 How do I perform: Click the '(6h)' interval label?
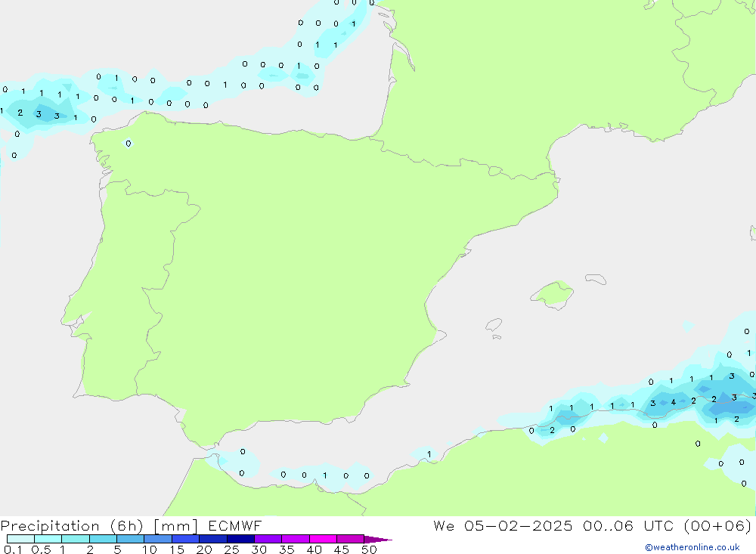[127, 526]
